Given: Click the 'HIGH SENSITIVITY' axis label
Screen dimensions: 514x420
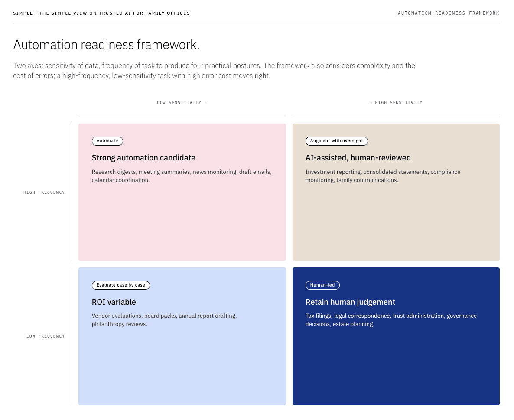Looking at the screenshot, I should [x=396, y=103].
